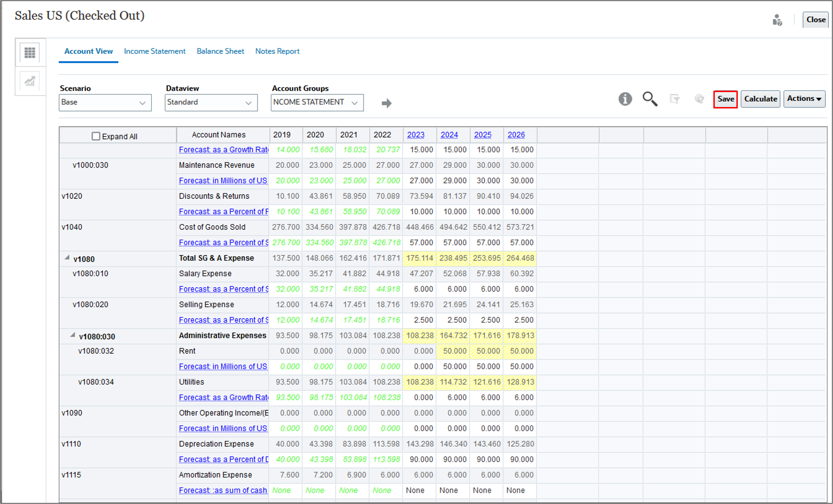This screenshot has height=504, width=833.
Task: Open the grid view sidebar icon
Action: (30, 53)
